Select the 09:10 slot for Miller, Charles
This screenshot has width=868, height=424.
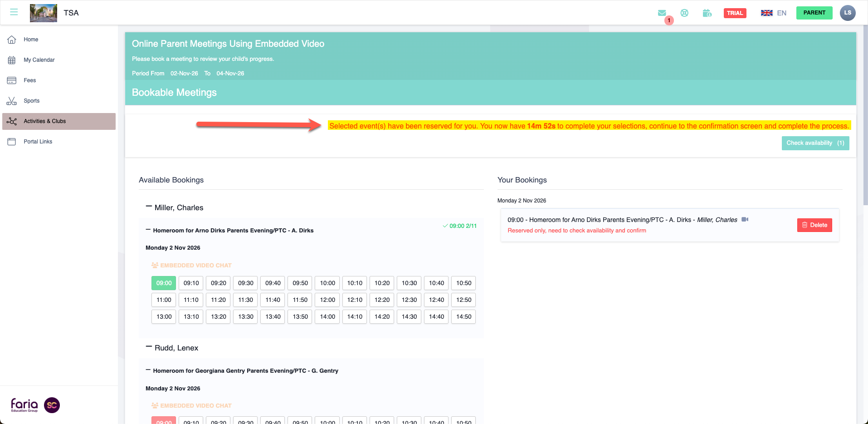[191, 283]
